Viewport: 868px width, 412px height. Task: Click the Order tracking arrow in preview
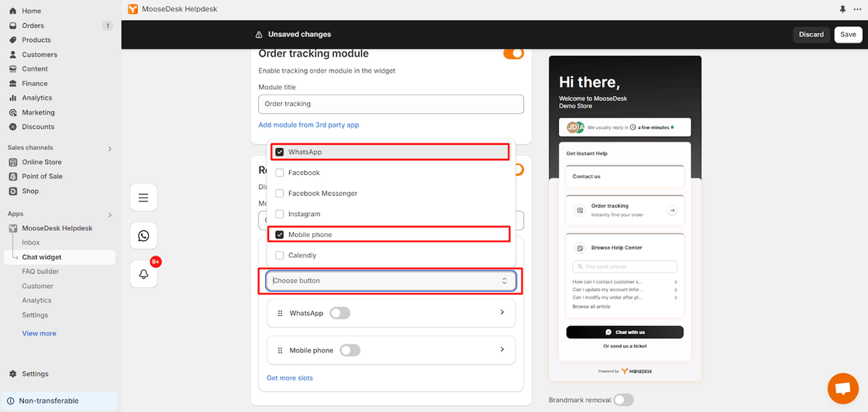672,210
